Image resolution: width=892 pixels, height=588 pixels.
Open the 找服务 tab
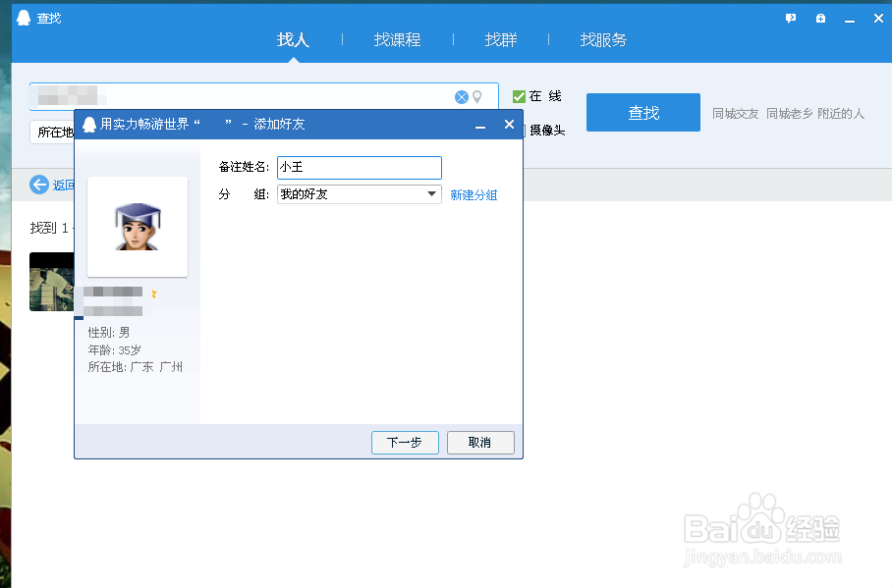[x=602, y=39]
